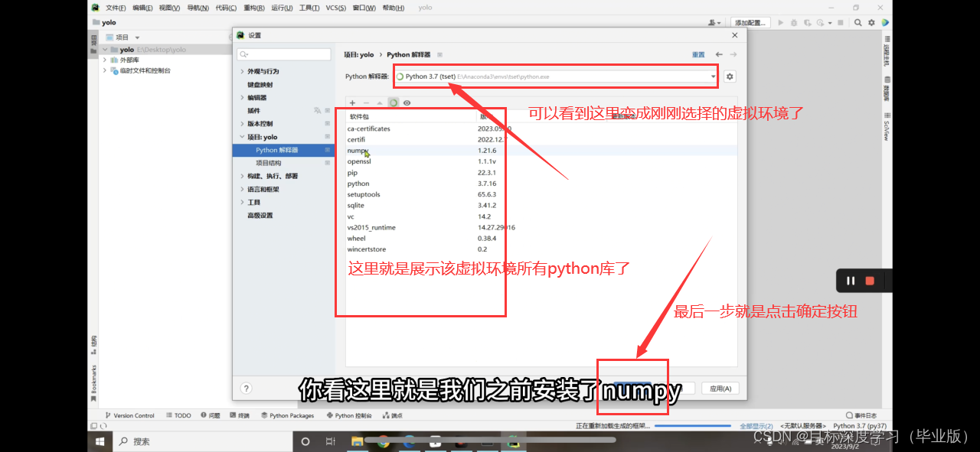Open the 问题 tool tab
980x452 pixels.
pyautogui.click(x=211, y=415)
